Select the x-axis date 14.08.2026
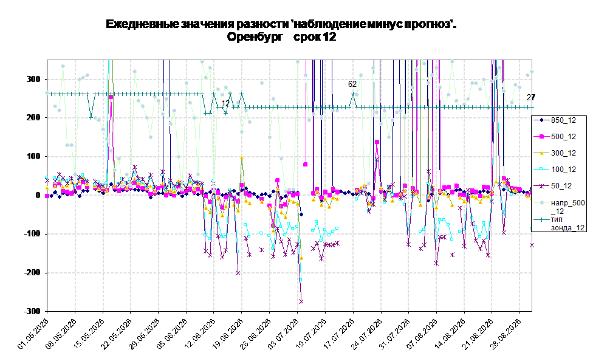This screenshot has width=593, height=364. click(x=450, y=334)
